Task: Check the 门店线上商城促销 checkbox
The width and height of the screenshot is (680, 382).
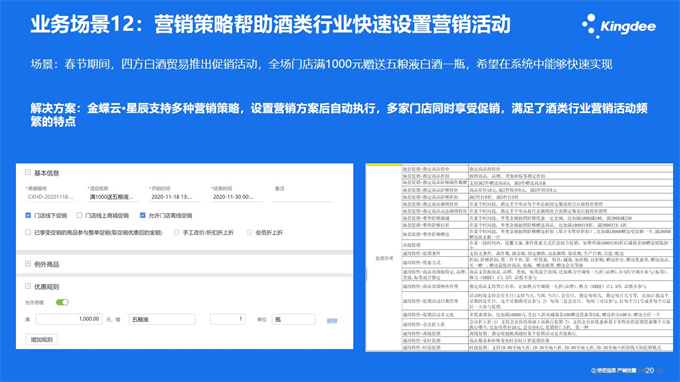Action: click(79, 215)
